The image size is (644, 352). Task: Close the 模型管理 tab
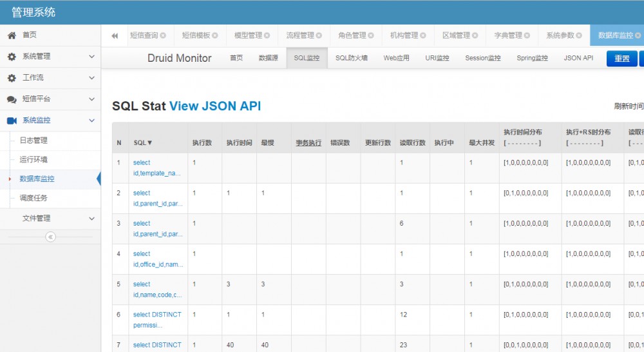267,35
